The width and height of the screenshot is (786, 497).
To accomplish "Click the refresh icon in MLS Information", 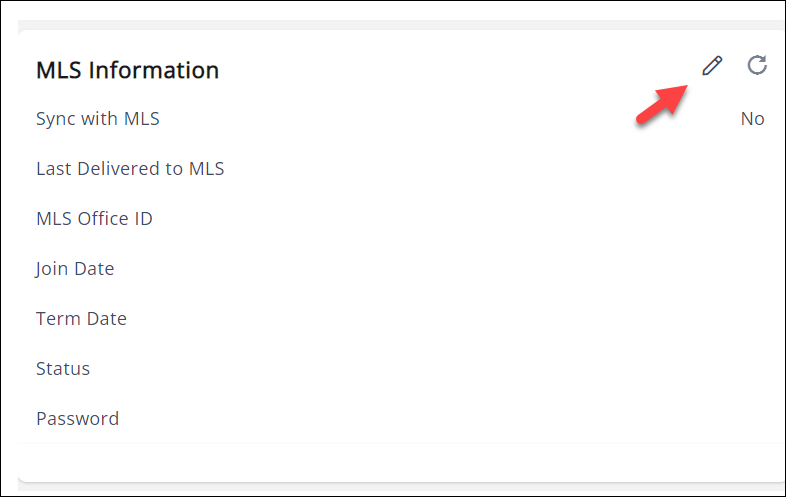I will 758,66.
